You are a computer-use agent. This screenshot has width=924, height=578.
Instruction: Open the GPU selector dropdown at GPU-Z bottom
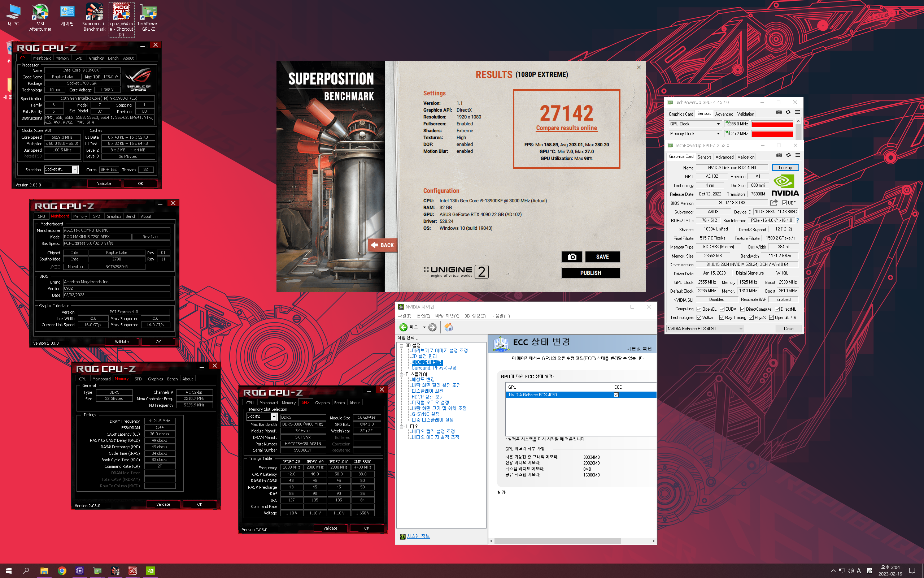point(705,329)
